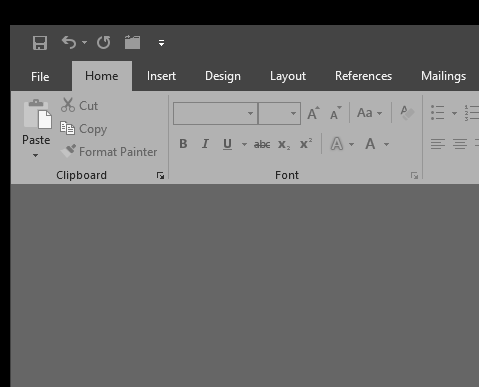
Task: Click the Repeat/Redo circular arrow icon
Action: tap(104, 42)
